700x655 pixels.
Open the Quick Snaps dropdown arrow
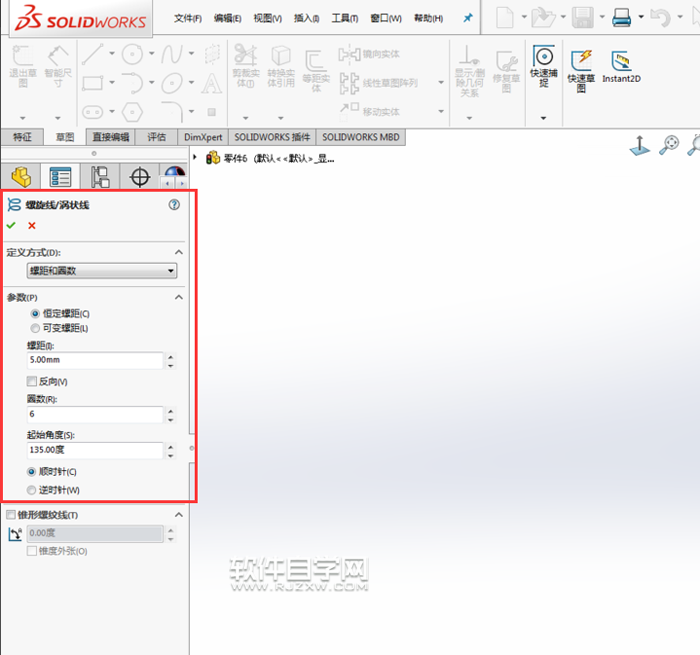(x=543, y=118)
